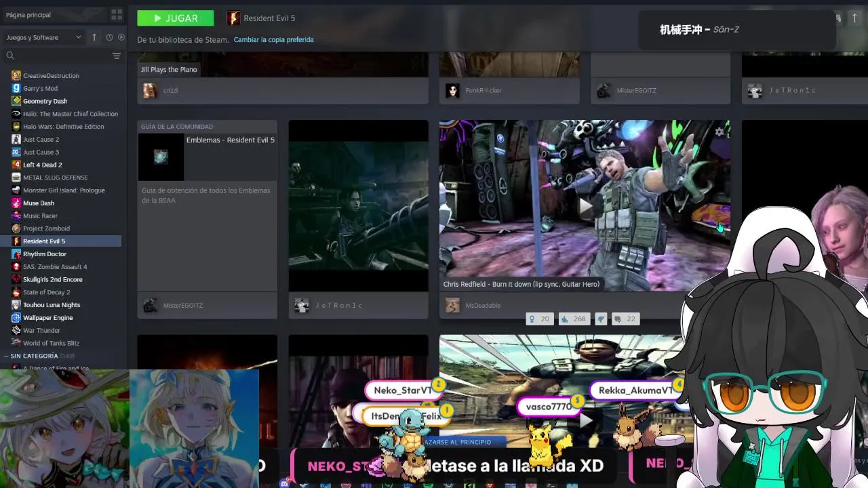This screenshot has height=488, width=868.
Task: Open the advanced filter icon beside search
Action: click(117, 56)
